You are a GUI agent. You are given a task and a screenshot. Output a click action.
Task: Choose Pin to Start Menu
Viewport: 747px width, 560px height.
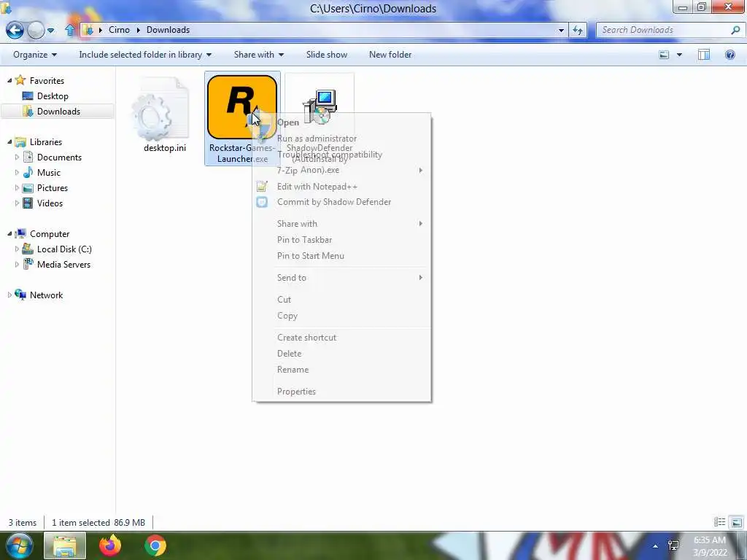tap(341, 256)
